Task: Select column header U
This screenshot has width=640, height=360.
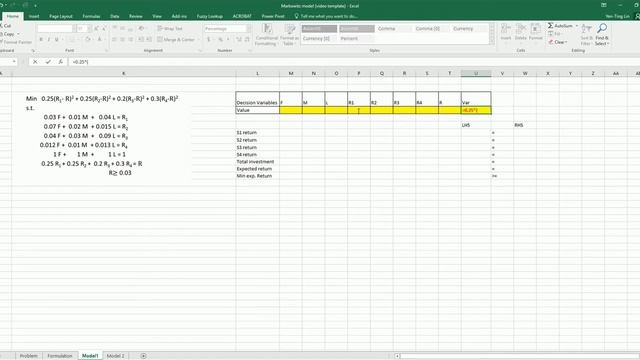Action: tap(476, 73)
